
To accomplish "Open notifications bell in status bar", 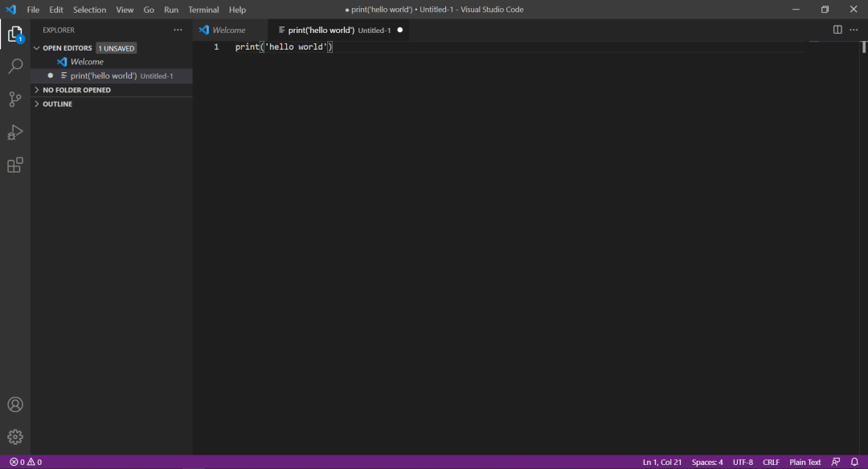I will (x=854, y=462).
